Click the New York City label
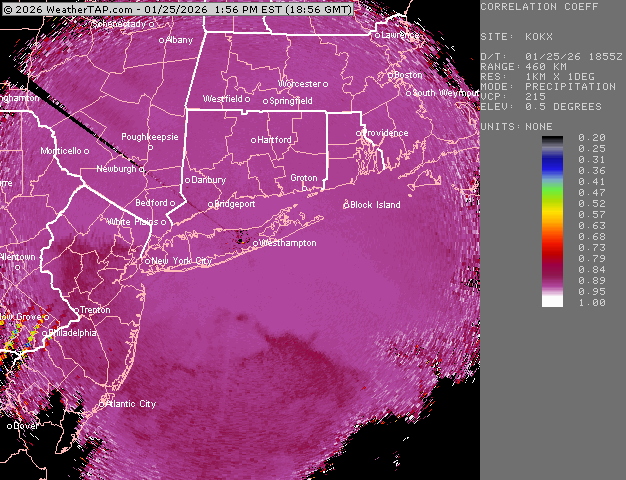 pos(183,261)
